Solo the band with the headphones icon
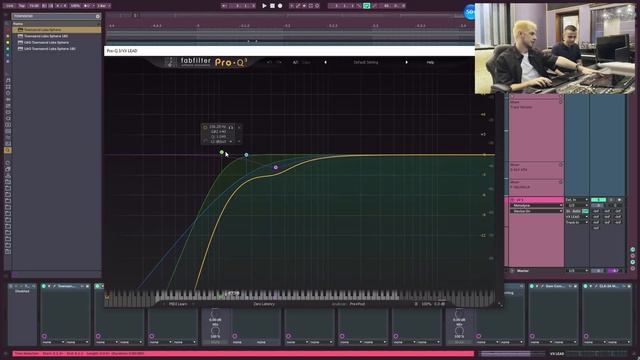 (231, 127)
